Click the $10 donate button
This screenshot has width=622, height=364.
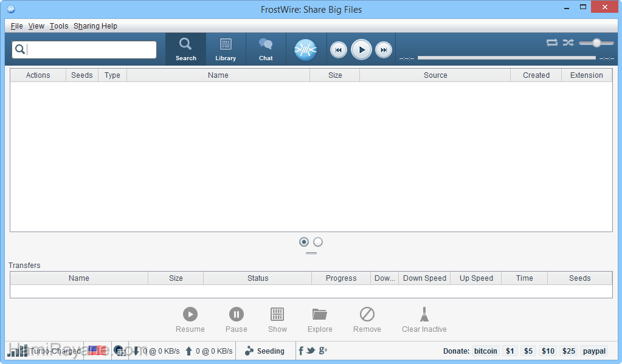(x=548, y=351)
